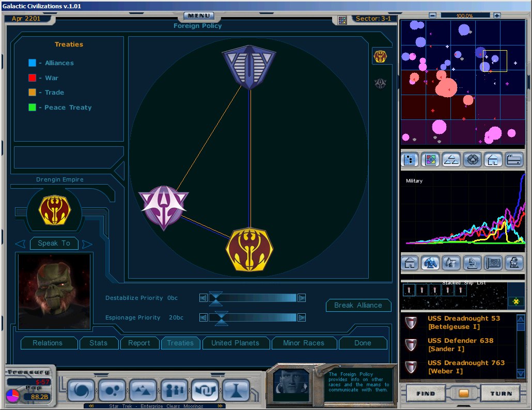The image size is (532, 410).
Task: Click the flag icon under the graph
Action: [x=493, y=263]
